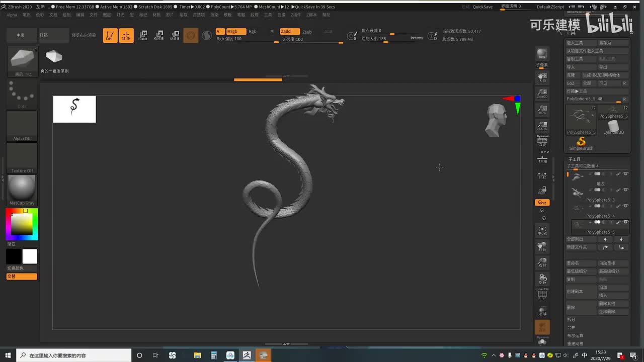
Task: Select the Scroll hand icon below BPR
Action: tap(542, 76)
